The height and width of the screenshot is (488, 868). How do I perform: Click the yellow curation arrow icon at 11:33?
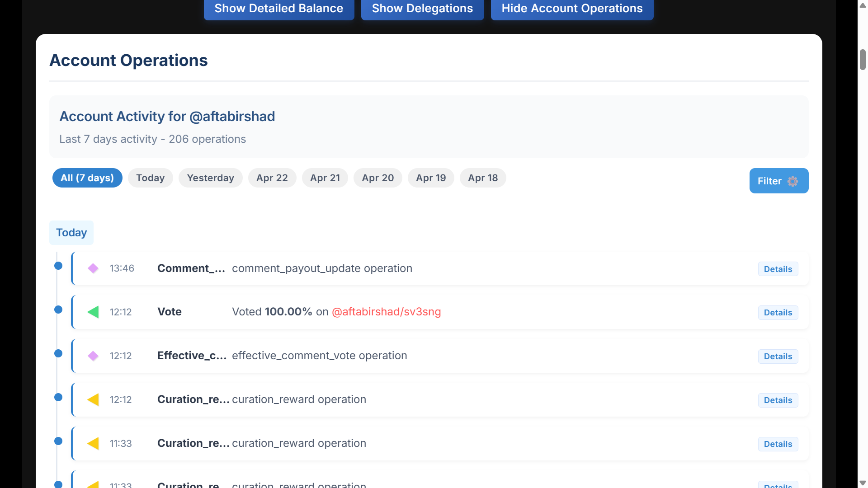point(93,443)
